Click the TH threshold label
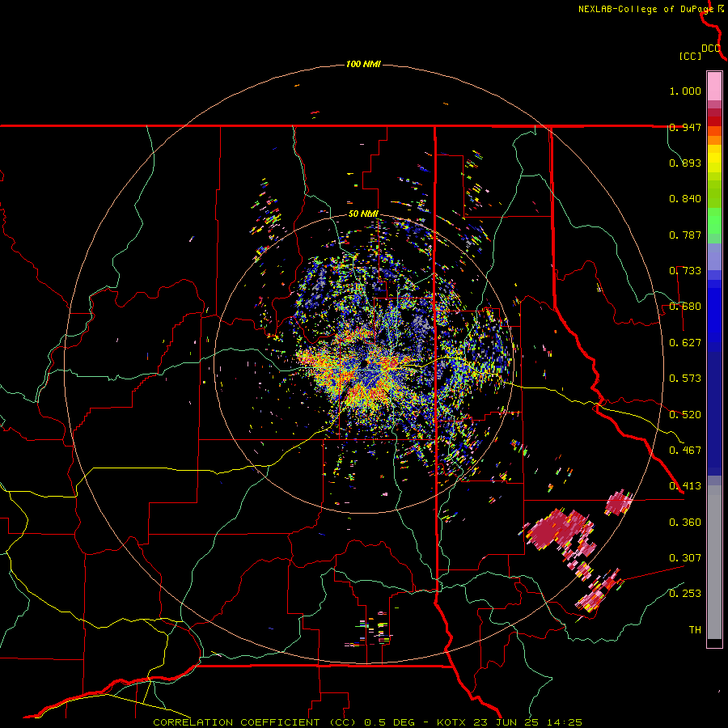 click(x=695, y=630)
